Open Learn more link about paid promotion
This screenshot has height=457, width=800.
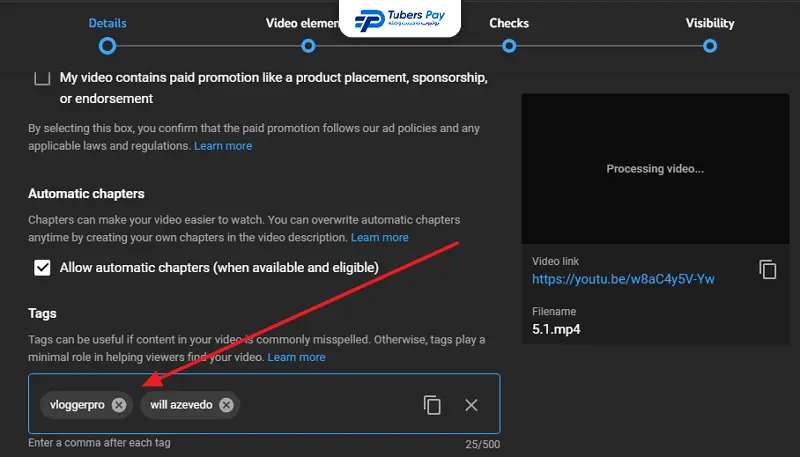tap(223, 146)
